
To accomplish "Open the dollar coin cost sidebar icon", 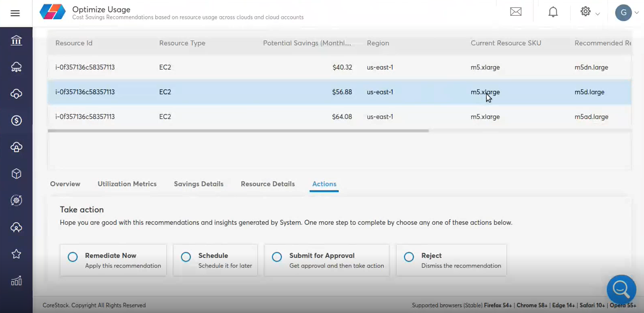I will point(16,120).
